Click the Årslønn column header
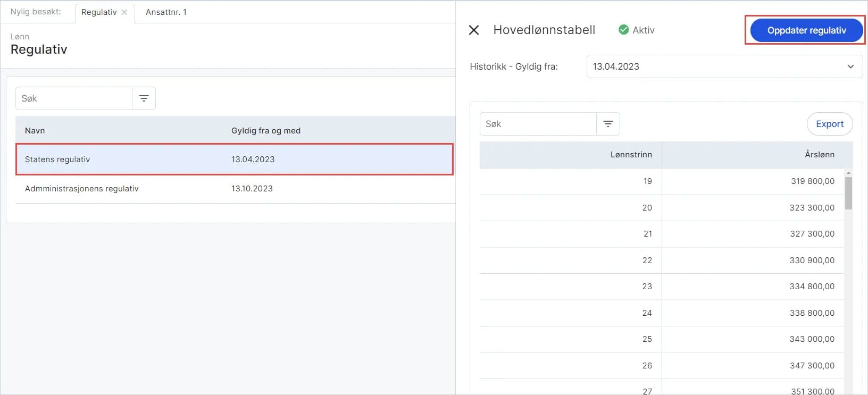The height and width of the screenshot is (395, 868). (x=819, y=155)
